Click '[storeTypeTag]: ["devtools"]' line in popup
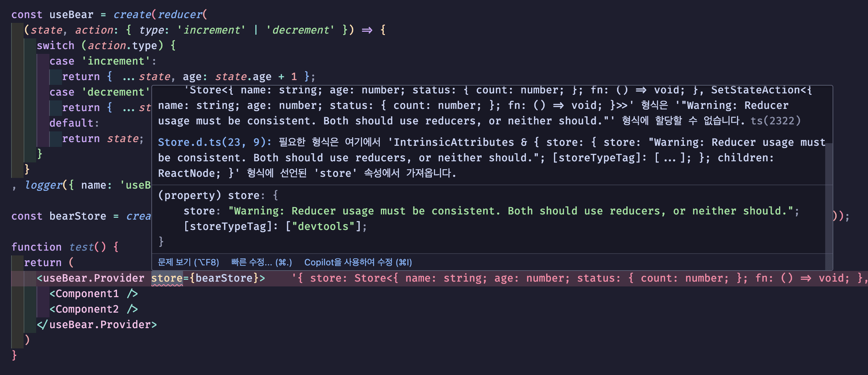 coord(275,227)
